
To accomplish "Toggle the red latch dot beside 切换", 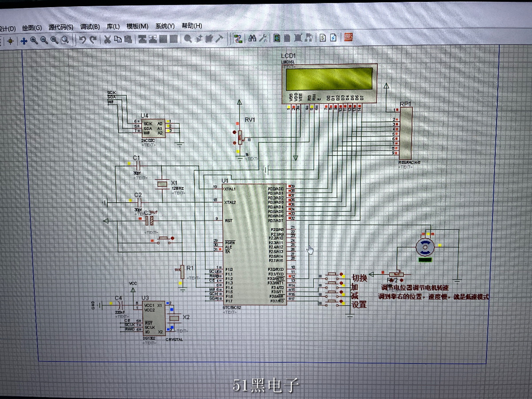I will (341, 274).
